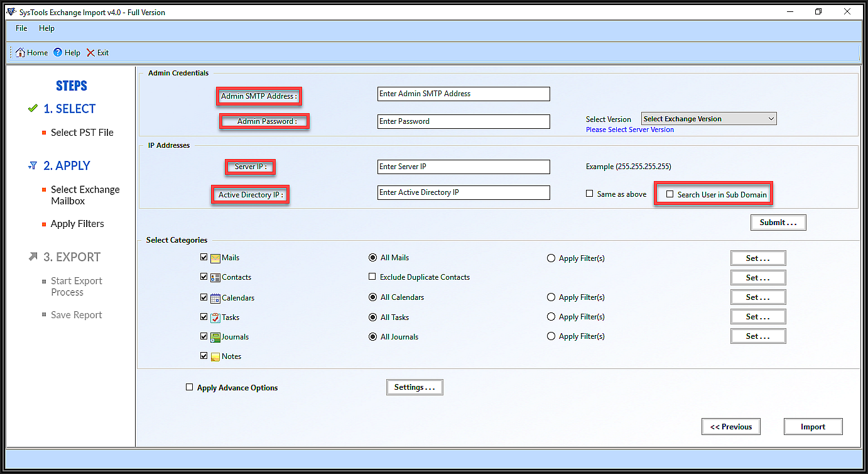Screen dimensions: 868x474
Task: Select the All Journals radio button
Action: (x=372, y=337)
